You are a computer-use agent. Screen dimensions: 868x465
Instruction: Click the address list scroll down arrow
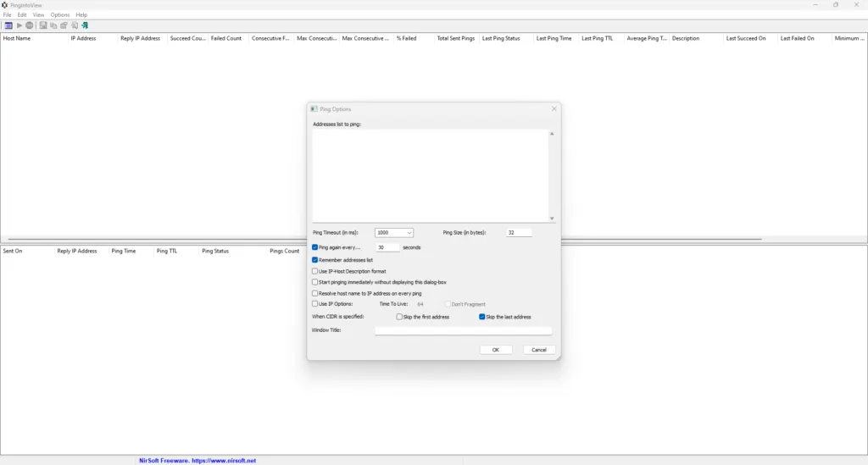552,219
